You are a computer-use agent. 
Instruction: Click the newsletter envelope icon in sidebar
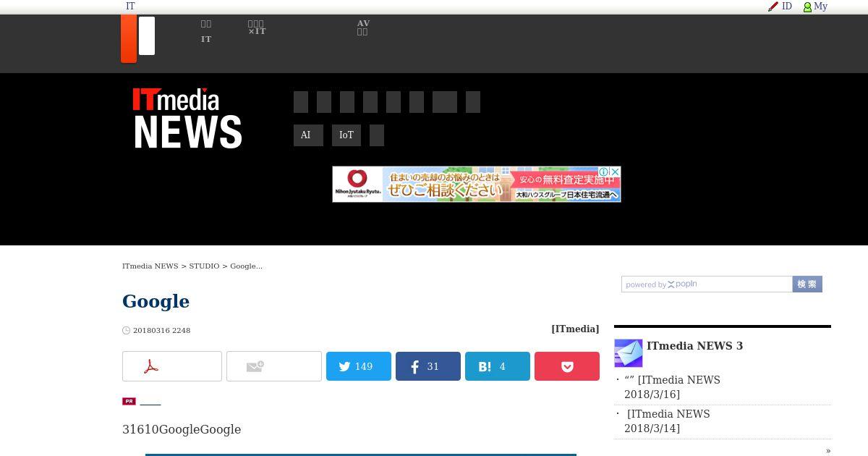(629, 353)
